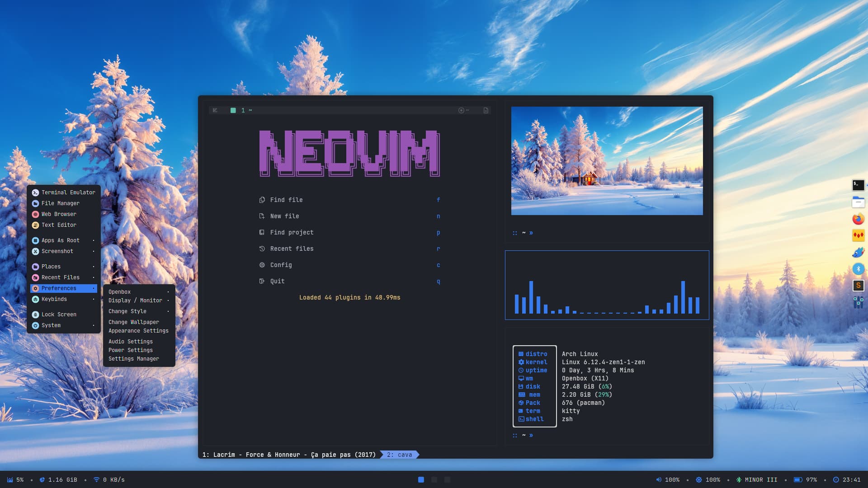Click the winter cabin image preview in the terminal
The image size is (868, 488).
pyautogui.click(x=607, y=161)
